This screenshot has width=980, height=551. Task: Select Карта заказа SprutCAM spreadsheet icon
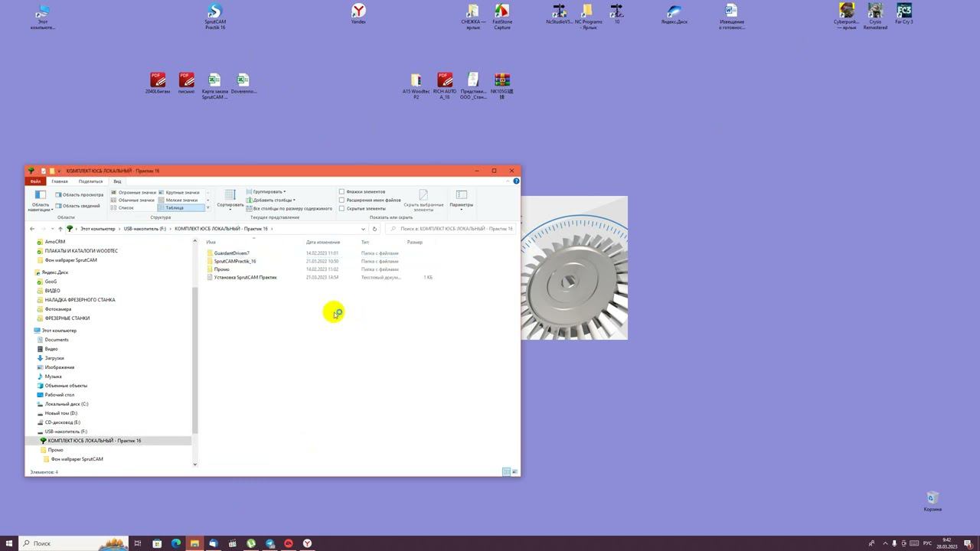pyautogui.click(x=214, y=86)
